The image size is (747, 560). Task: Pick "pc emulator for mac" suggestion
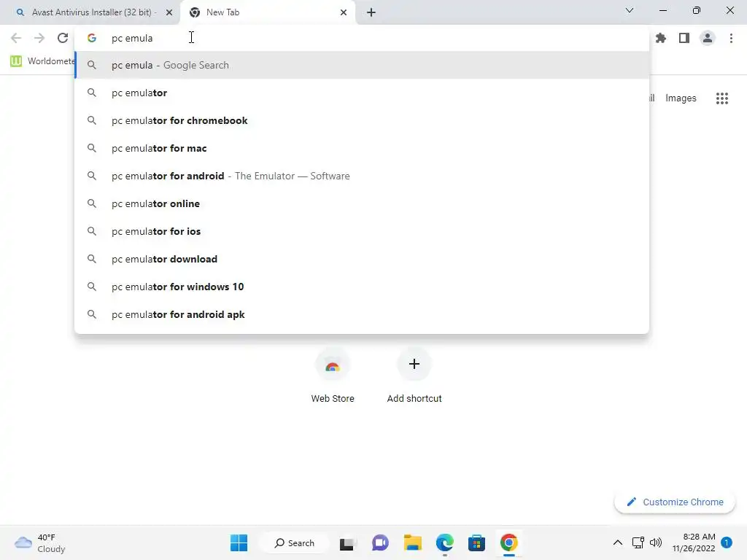[362, 148]
